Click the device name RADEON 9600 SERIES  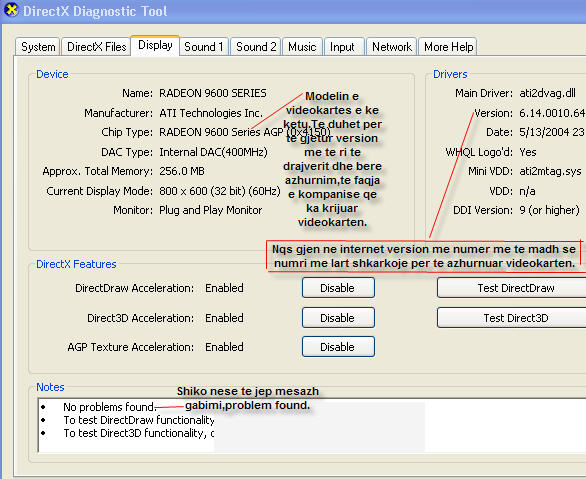(x=213, y=93)
